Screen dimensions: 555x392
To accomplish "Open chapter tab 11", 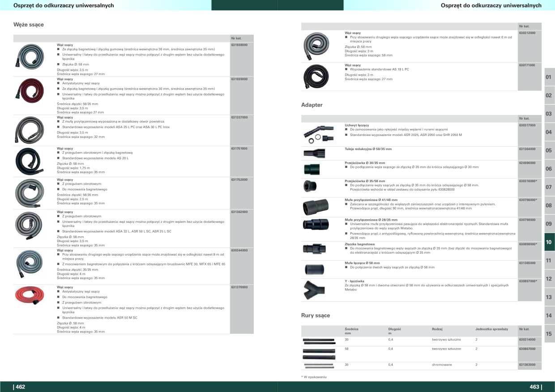I will click(x=549, y=260).
